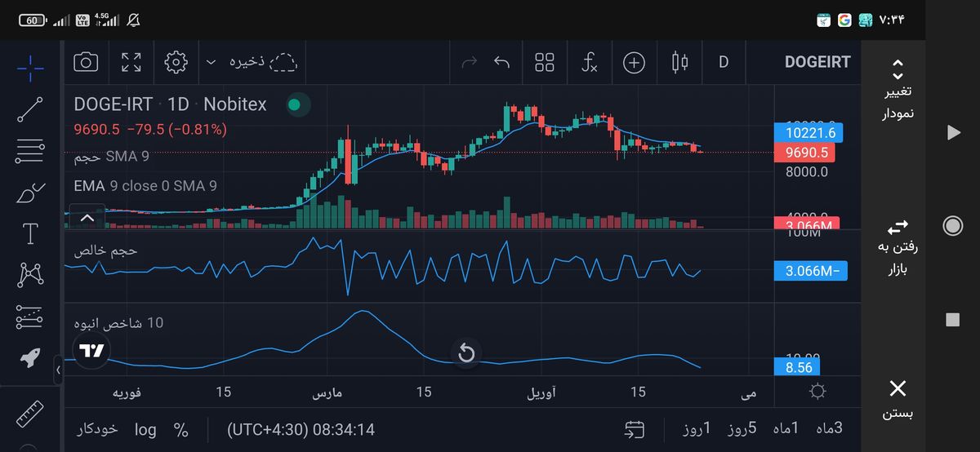This screenshot has height=452, width=980.
Task: Open the forecasting and measurement tools
Action: 31,317
